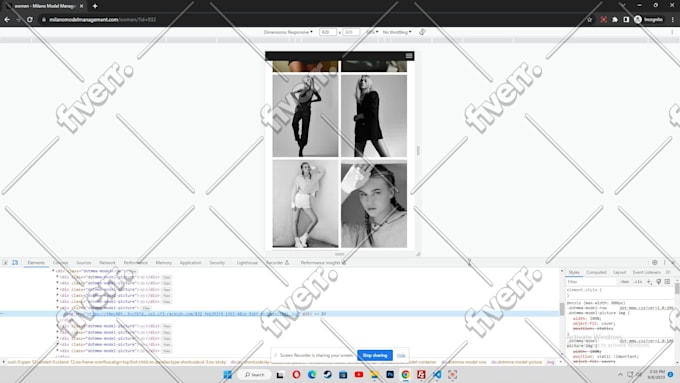Open a new browser tab with plus
The width and height of the screenshot is (680, 383).
coord(95,6)
